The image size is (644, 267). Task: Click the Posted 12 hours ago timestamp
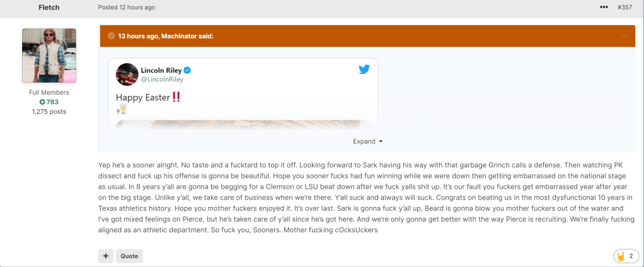point(127,7)
